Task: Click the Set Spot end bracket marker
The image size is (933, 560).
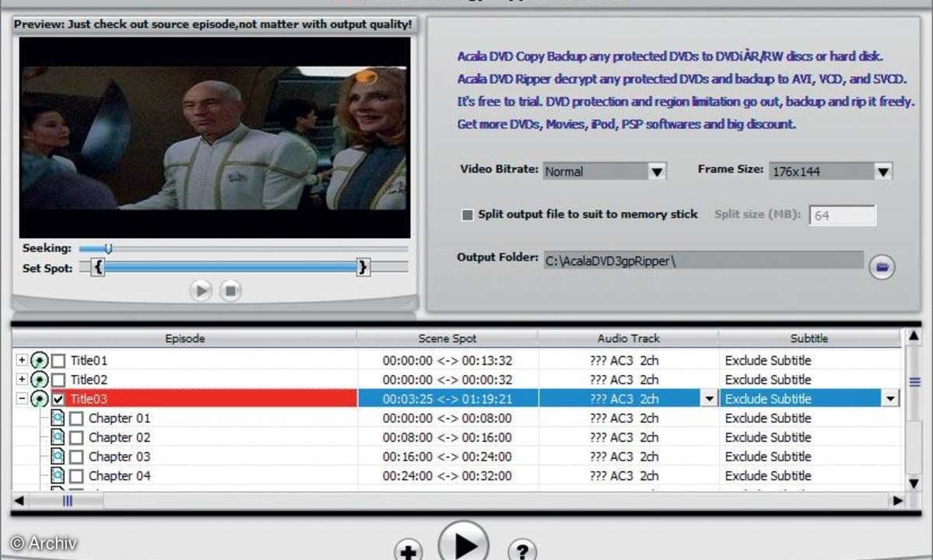Action: point(363,268)
